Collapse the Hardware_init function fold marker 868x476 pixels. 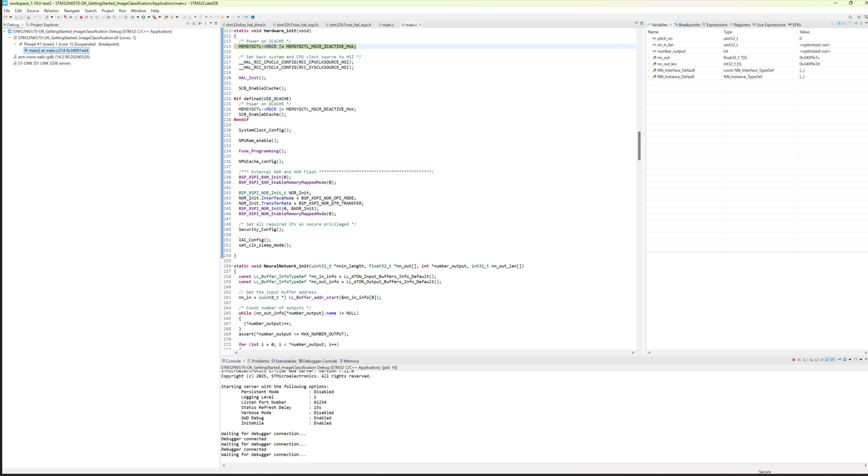click(232, 31)
